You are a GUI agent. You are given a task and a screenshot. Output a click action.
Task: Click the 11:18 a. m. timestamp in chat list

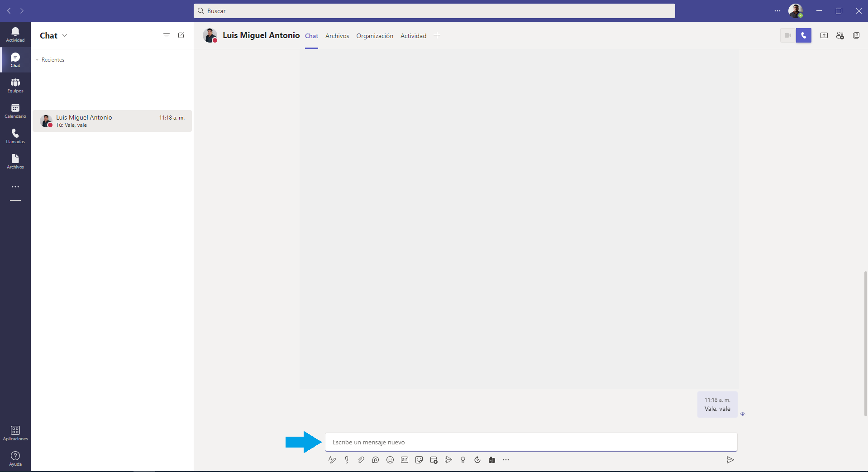(x=172, y=118)
